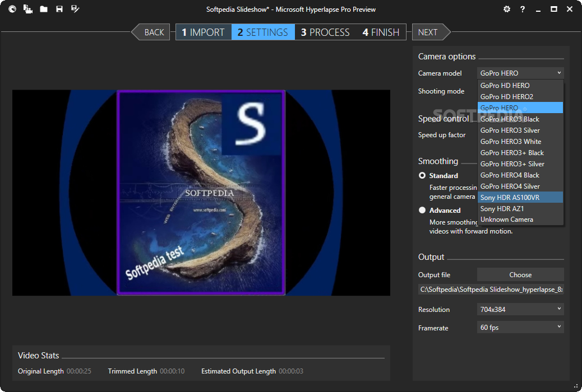Switch to the 3 PROCESS step
582x392 pixels.
tap(325, 32)
